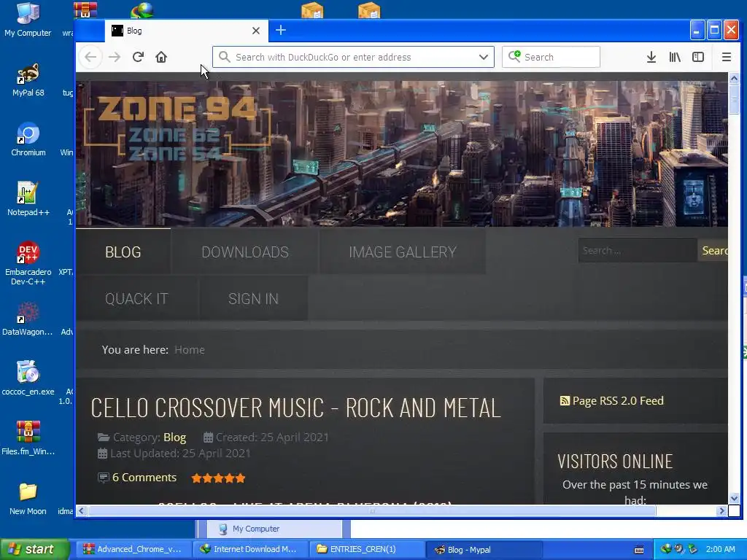Image resolution: width=747 pixels, height=560 pixels.
Task: Open the SIGN IN menu item
Action: click(253, 298)
